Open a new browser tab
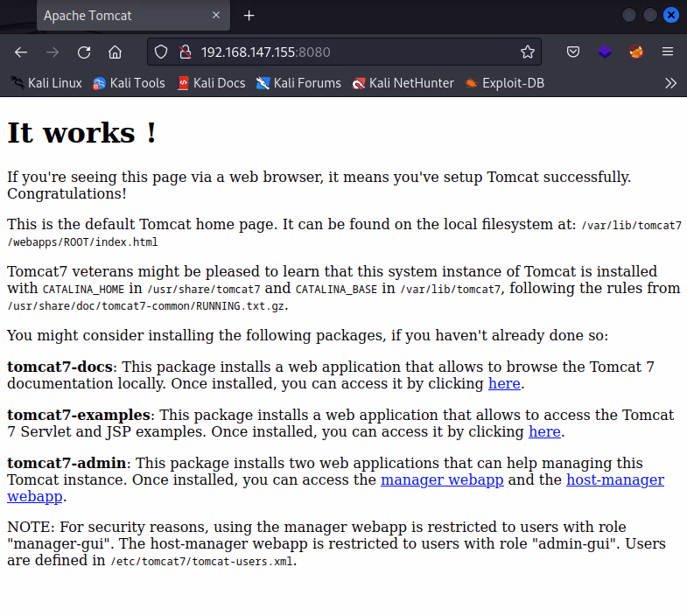Screen dimensions: 687x616 (249, 16)
